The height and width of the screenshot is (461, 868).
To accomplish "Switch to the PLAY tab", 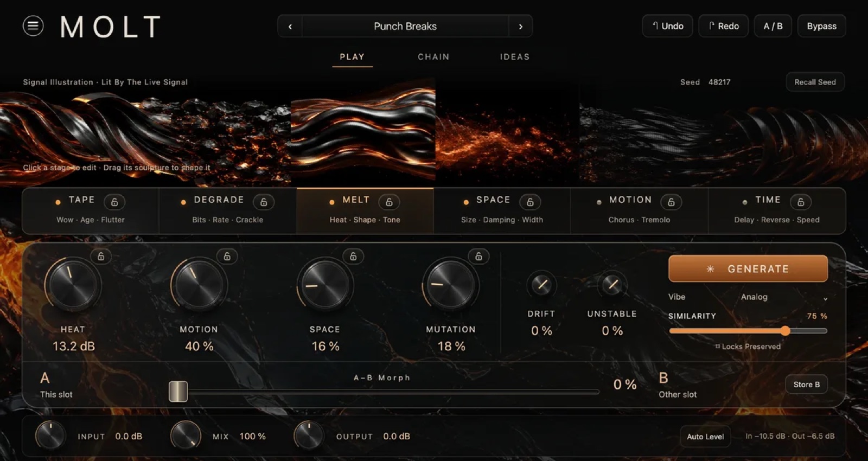I will (352, 57).
